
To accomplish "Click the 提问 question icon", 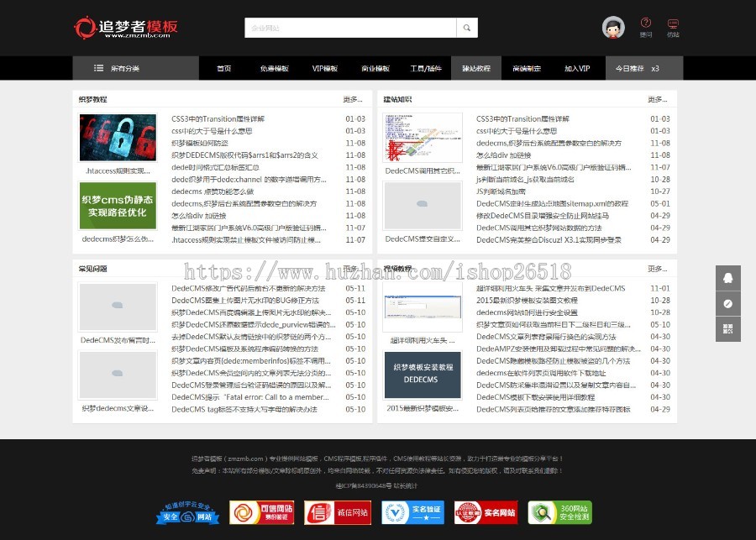I will (646, 28).
